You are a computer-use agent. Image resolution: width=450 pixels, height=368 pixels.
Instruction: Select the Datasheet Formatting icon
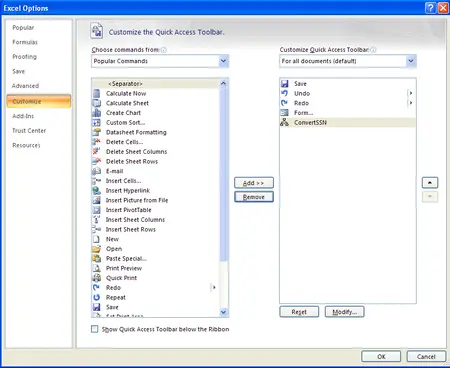pyautogui.click(x=97, y=132)
